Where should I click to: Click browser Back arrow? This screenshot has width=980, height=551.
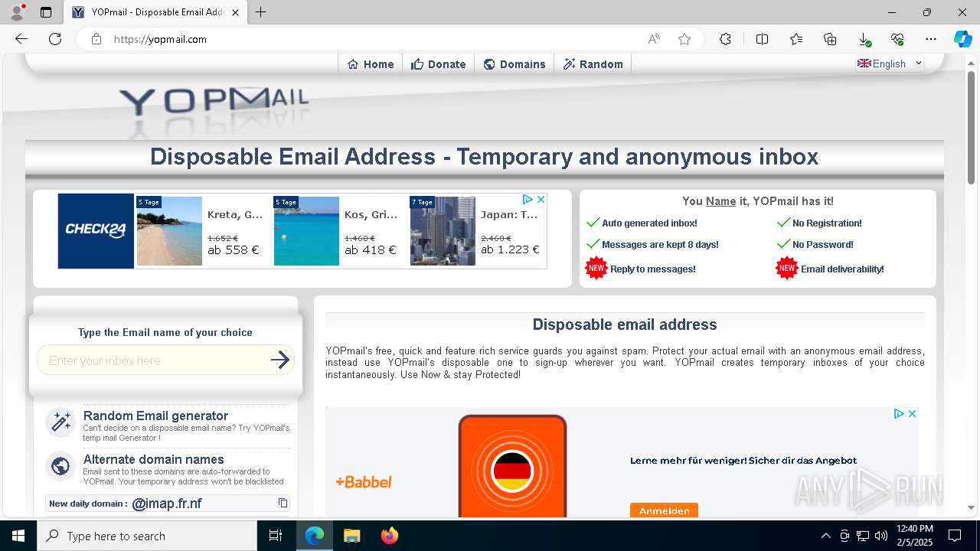point(21,39)
